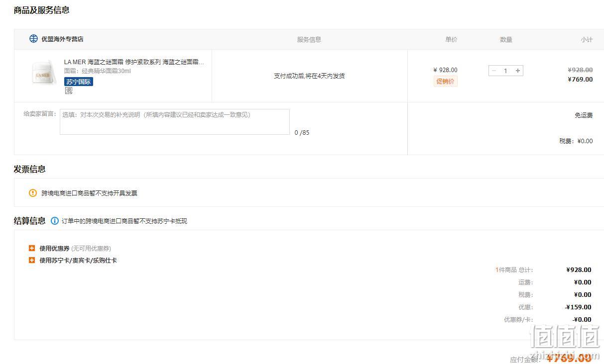
Task: Click the ¥ 928.00 unit price
Action: point(445,70)
